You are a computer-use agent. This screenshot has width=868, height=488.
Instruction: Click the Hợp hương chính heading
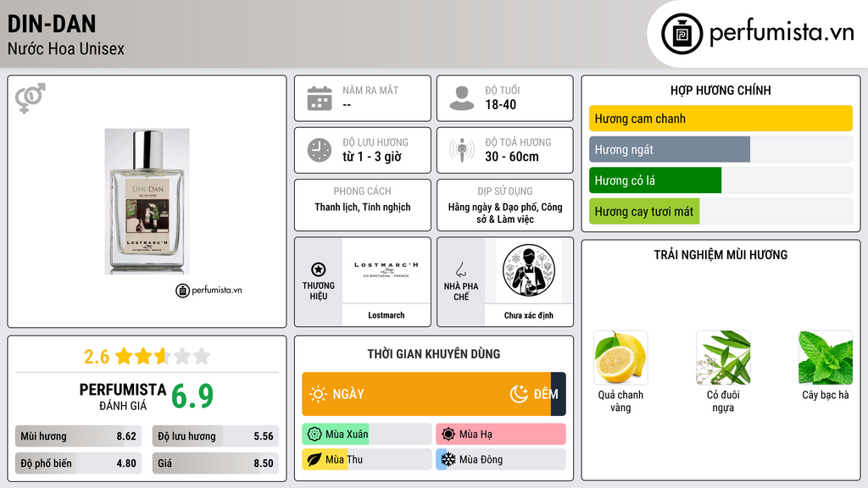pyautogui.click(x=721, y=90)
